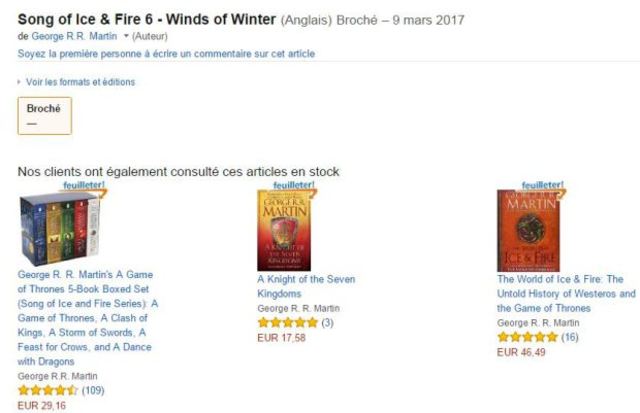640x413 pixels.
Task: View the 16 reviews of World of Ice & Fire
Action: pyautogui.click(x=570, y=337)
